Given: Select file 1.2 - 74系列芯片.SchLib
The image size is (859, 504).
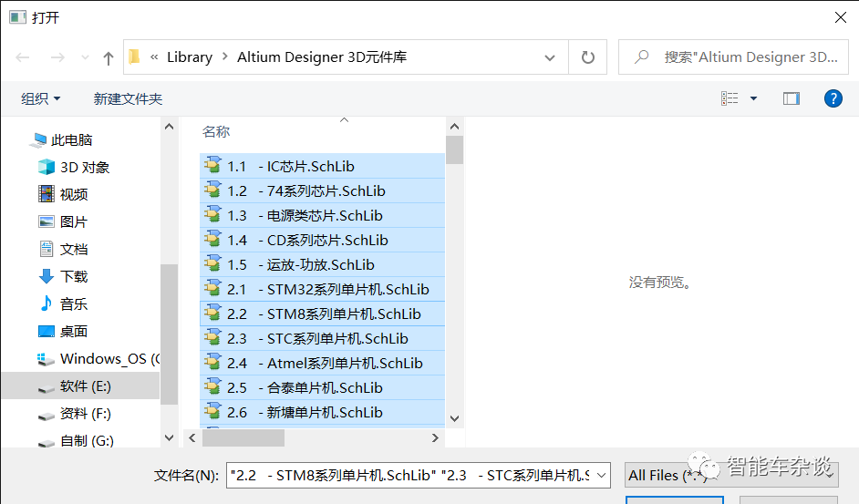Looking at the screenshot, I should 322,190.
